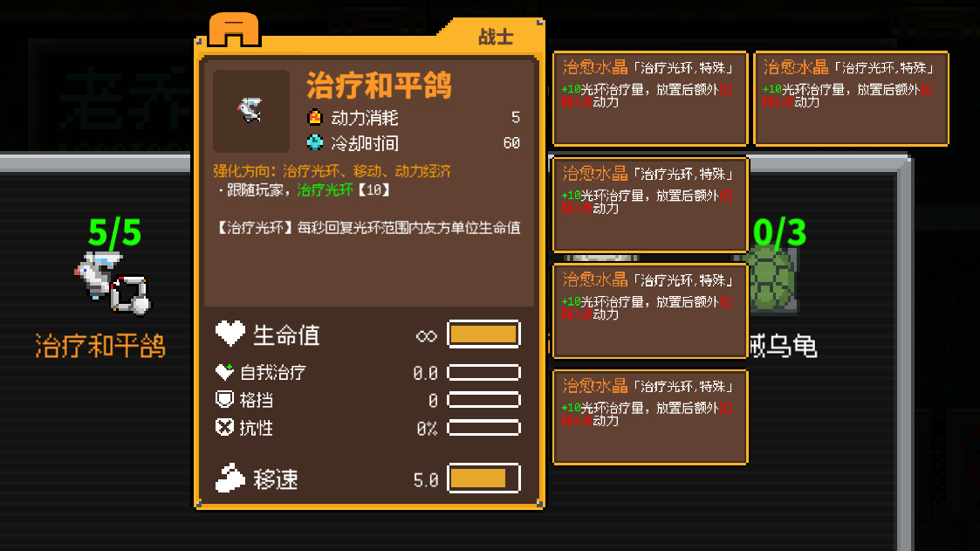This screenshot has width=980, height=551.
Task: Click the 治疗和平鸽 unit sprite on the left
Action: click(113, 283)
